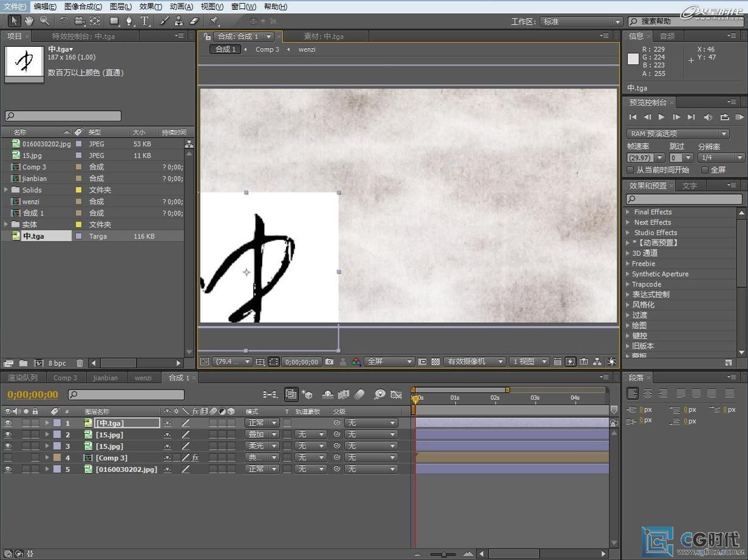
Task: Click the timeline zoom slider
Action: [x=444, y=554]
